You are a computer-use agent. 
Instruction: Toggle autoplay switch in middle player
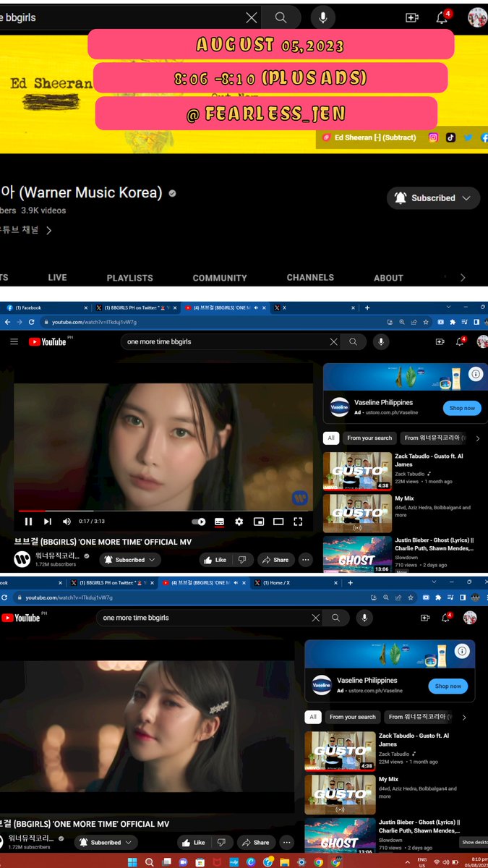coord(199,522)
